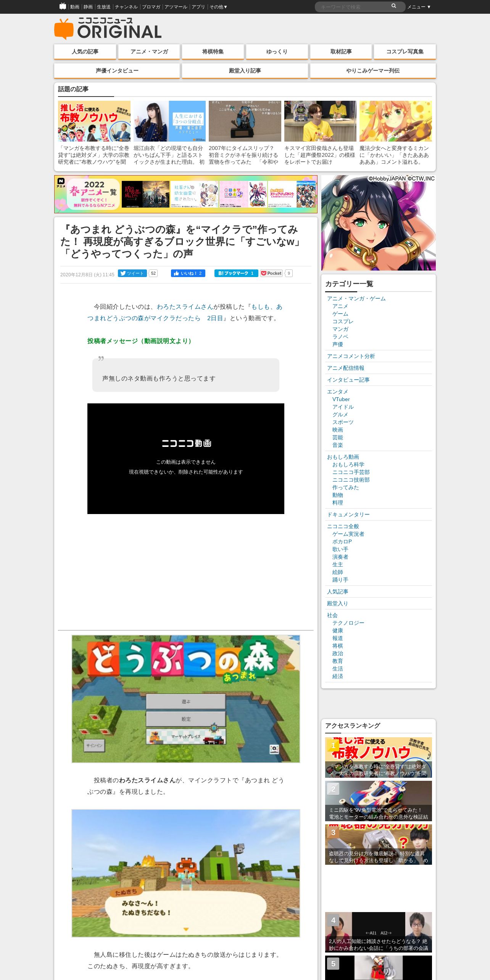Click the Facebook いいね! button
The width and height of the screenshot is (490, 980).
(x=188, y=273)
